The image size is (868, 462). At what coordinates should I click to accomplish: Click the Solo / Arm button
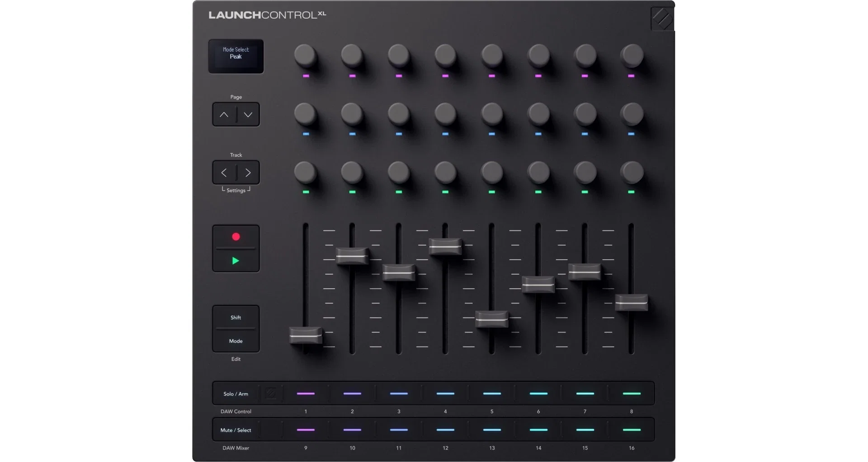236,394
